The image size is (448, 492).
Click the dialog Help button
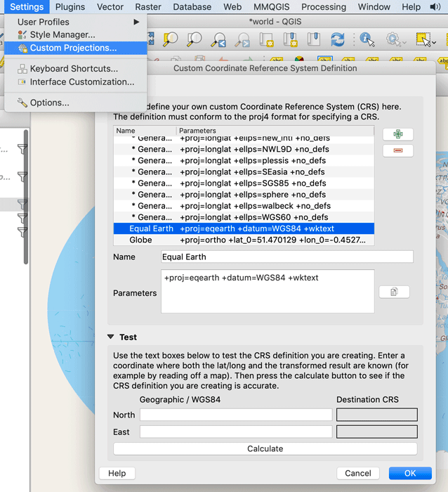(x=117, y=473)
